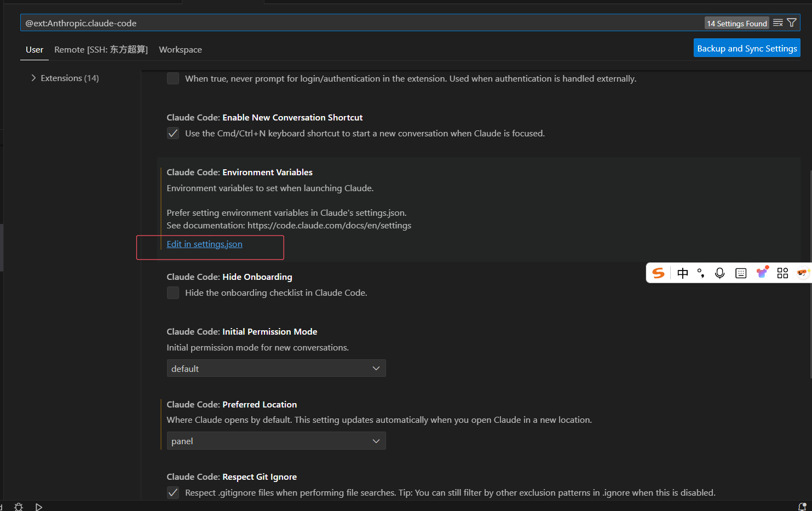Click the run triangle icon in status bar
812x511 pixels.
[38, 507]
